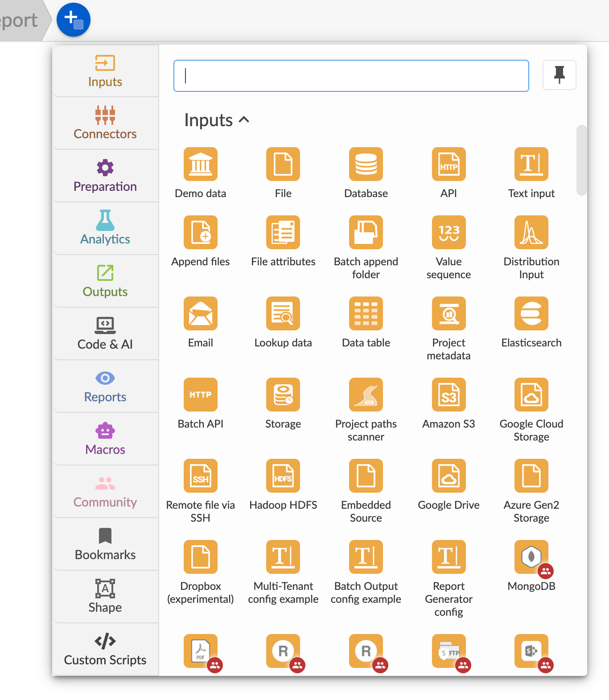The width and height of the screenshot is (609, 700).
Task: Select the Google Drive node icon
Action: coord(449,476)
